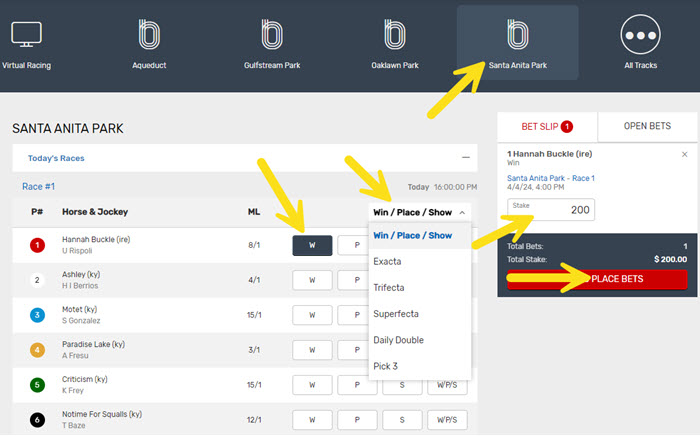Toggle Place bet for Paradise Lake
Image resolution: width=700 pixels, height=436 pixels.
pos(354,350)
